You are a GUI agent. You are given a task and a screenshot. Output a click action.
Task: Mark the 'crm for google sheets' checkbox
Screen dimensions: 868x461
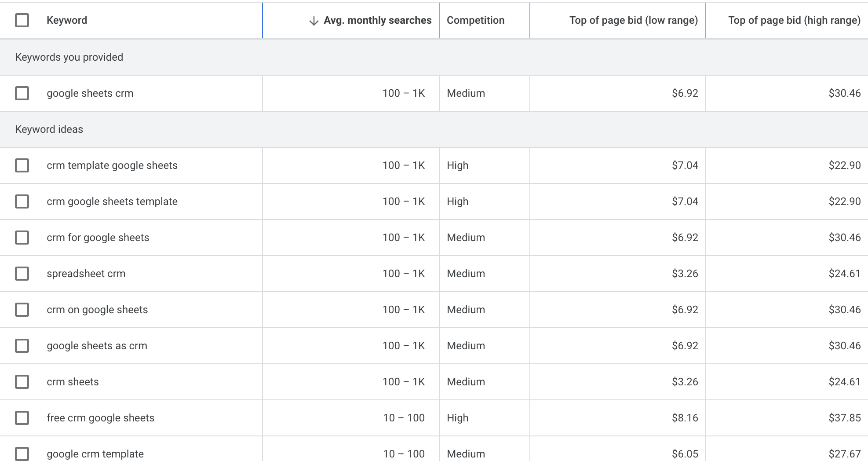click(22, 238)
